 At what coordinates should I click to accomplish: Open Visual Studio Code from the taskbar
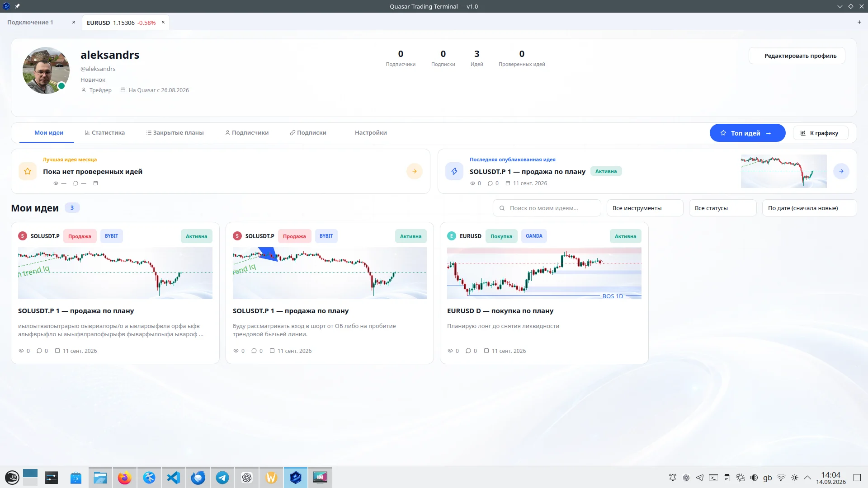(x=173, y=478)
